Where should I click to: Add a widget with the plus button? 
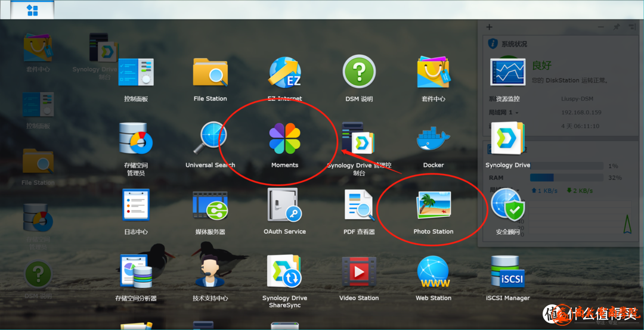pyautogui.click(x=489, y=27)
